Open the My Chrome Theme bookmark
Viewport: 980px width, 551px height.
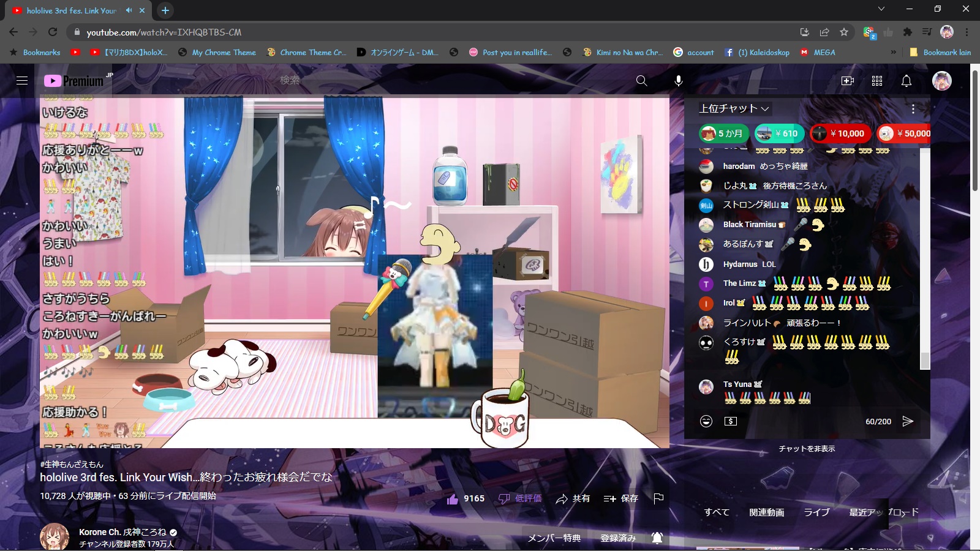coord(217,53)
